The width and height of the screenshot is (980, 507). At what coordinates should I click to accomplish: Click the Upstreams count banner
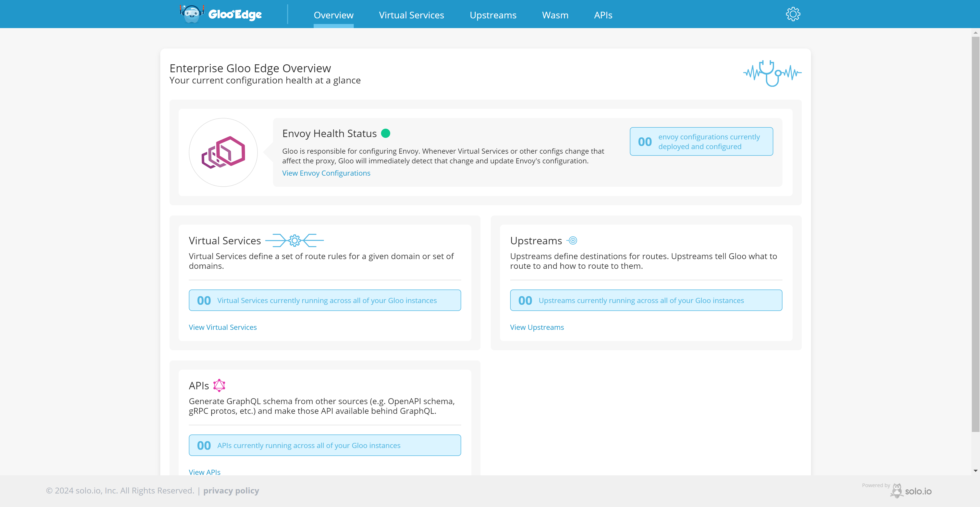pos(646,300)
